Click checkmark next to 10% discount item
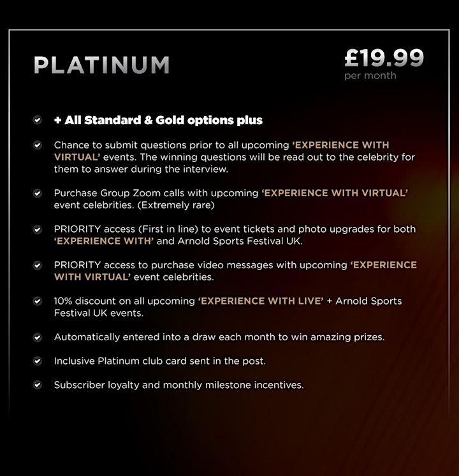459x476 pixels. pyautogui.click(x=38, y=301)
